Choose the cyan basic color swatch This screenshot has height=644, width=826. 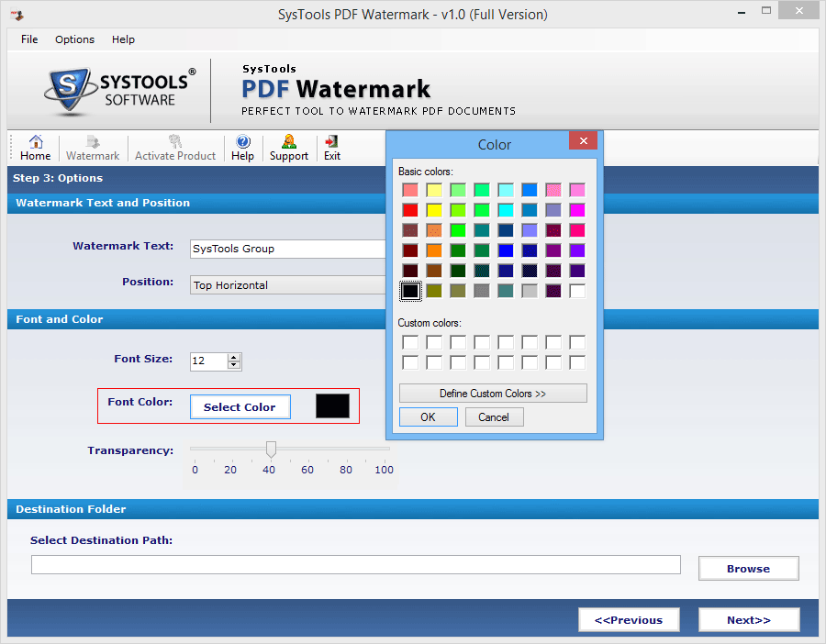pyautogui.click(x=506, y=210)
